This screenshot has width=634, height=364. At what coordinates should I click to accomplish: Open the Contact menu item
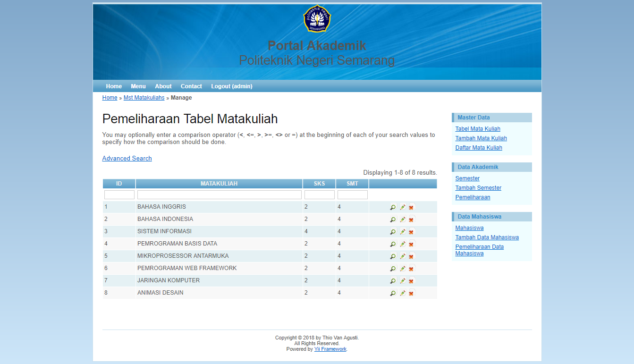pos(191,86)
